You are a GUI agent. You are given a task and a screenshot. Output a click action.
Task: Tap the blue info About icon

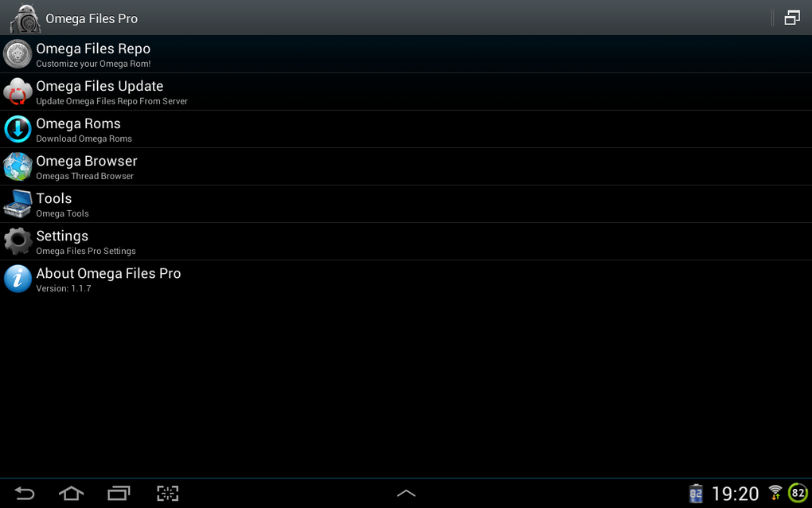(x=18, y=279)
